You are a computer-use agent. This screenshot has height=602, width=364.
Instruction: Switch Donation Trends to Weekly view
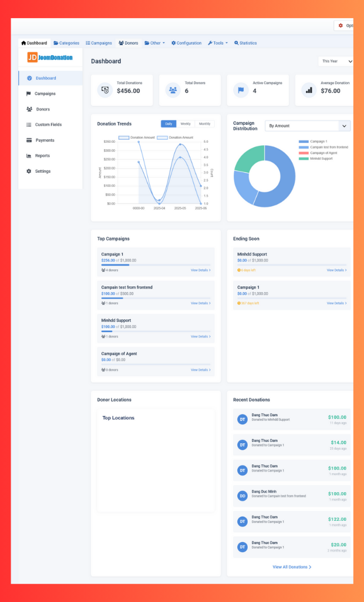186,124
